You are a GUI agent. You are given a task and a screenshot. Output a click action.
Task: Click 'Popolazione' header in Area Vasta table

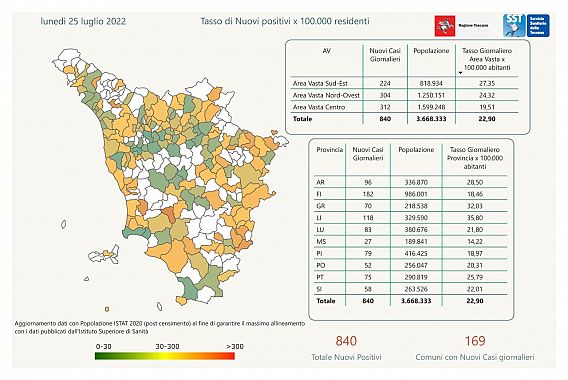431,51
